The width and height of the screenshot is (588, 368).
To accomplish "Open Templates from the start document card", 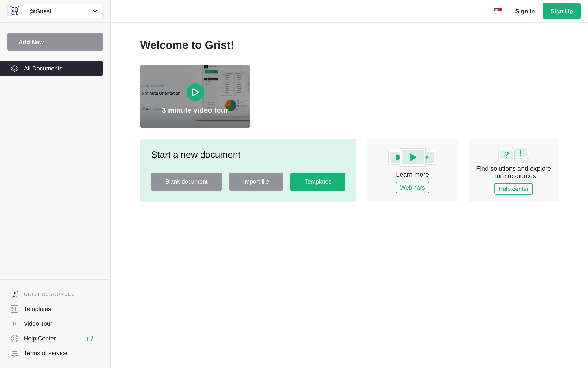I will coord(318,181).
